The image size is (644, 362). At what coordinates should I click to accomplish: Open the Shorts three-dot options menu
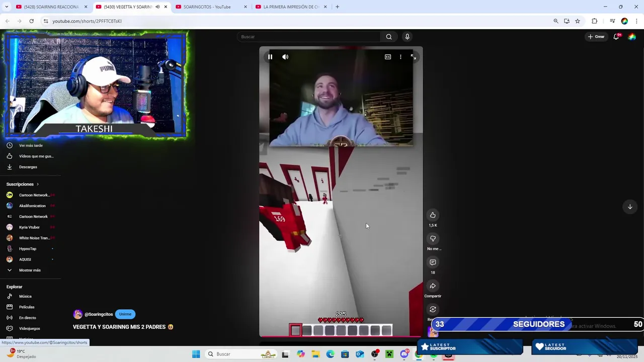pos(400,57)
